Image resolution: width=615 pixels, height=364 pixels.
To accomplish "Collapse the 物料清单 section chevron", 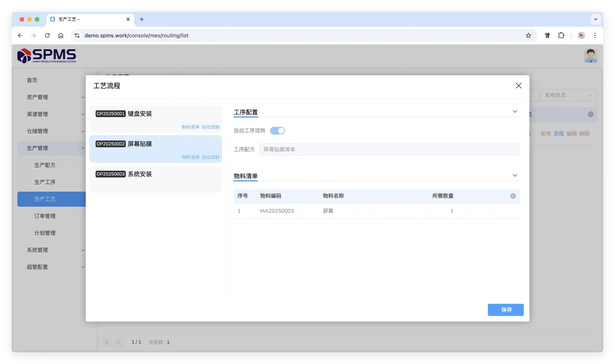I will [x=515, y=175].
